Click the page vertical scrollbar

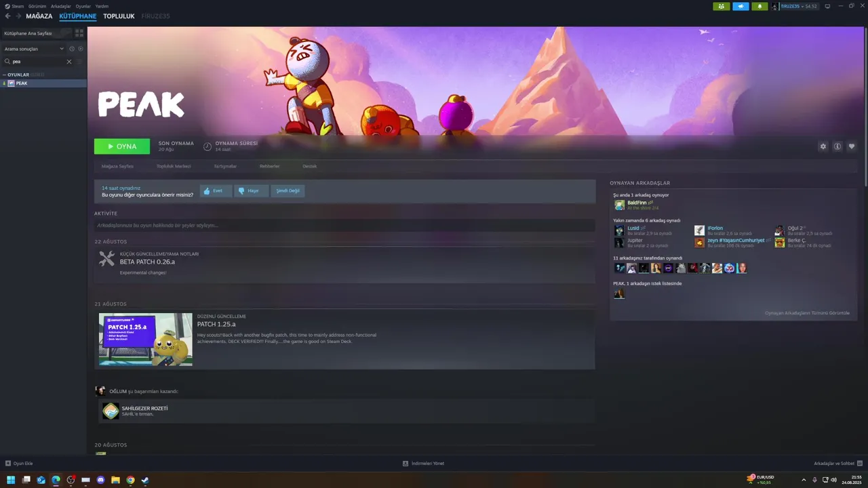(x=865, y=108)
